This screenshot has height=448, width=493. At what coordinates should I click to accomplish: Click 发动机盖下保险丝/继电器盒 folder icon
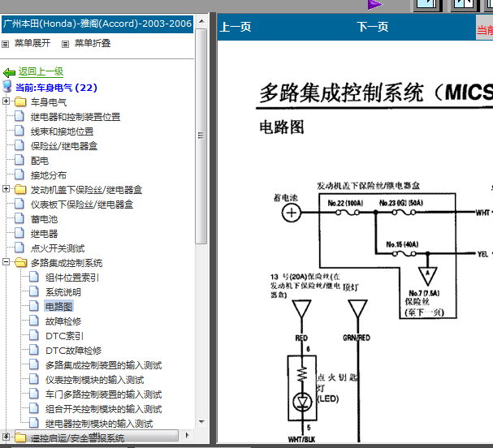20,189
